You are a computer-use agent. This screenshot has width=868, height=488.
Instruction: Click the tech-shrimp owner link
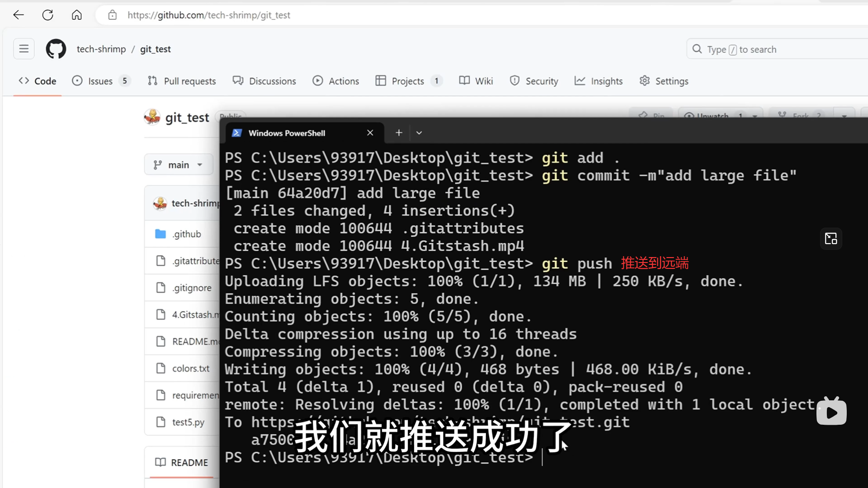(101, 49)
